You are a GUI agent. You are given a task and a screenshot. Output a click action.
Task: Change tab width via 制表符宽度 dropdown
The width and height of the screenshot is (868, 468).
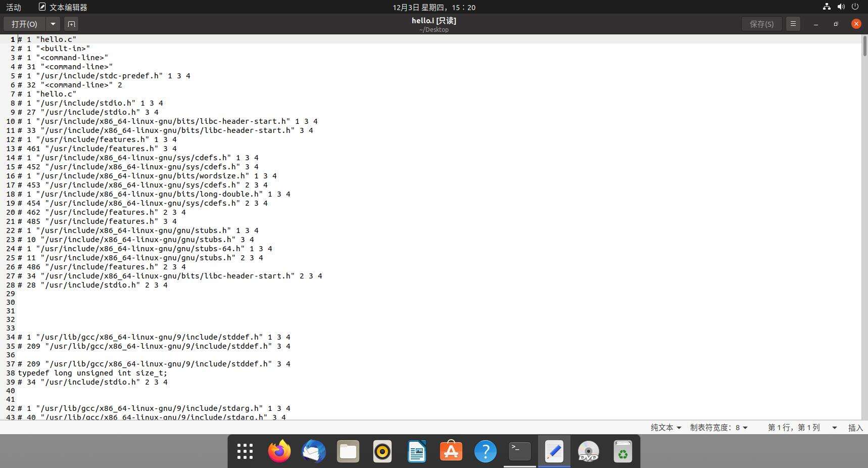(718, 428)
